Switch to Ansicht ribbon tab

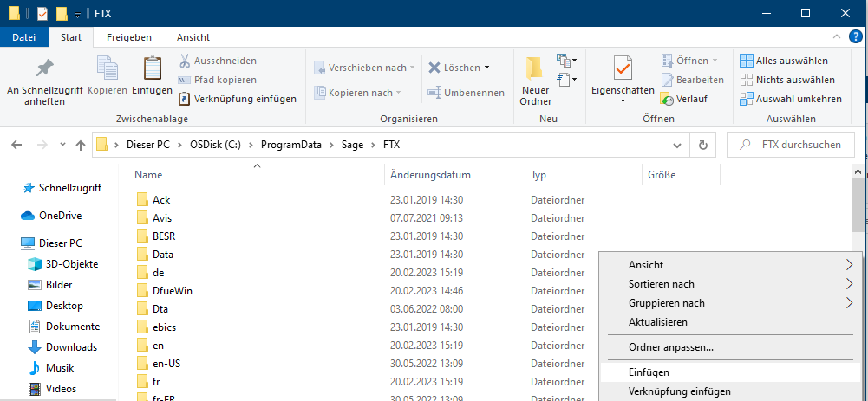pos(193,37)
